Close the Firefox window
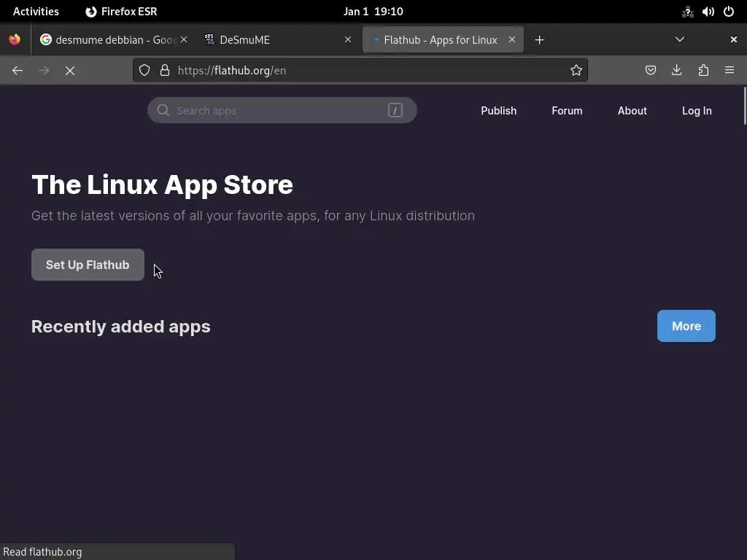Image resolution: width=747 pixels, height=560 pixels. (x=733, y=39)
